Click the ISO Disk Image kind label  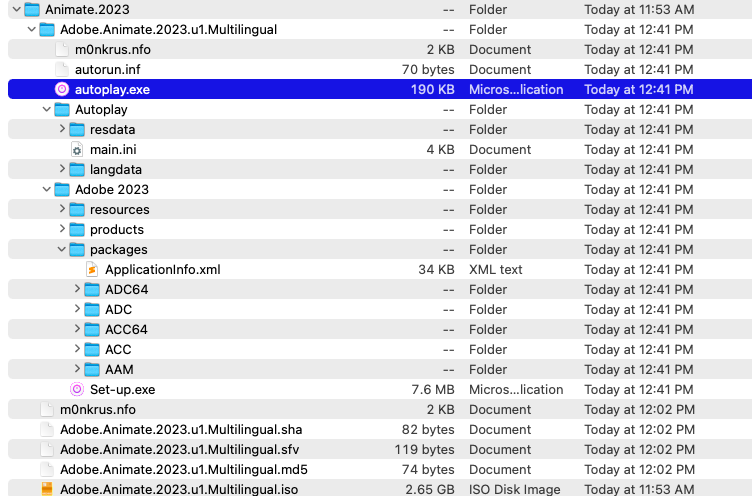(515, 489)
